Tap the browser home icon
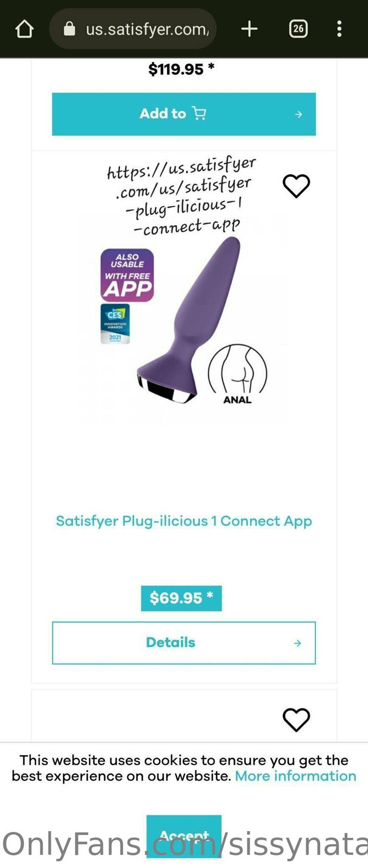The image size is (368, 868). [x=24, y=29]
